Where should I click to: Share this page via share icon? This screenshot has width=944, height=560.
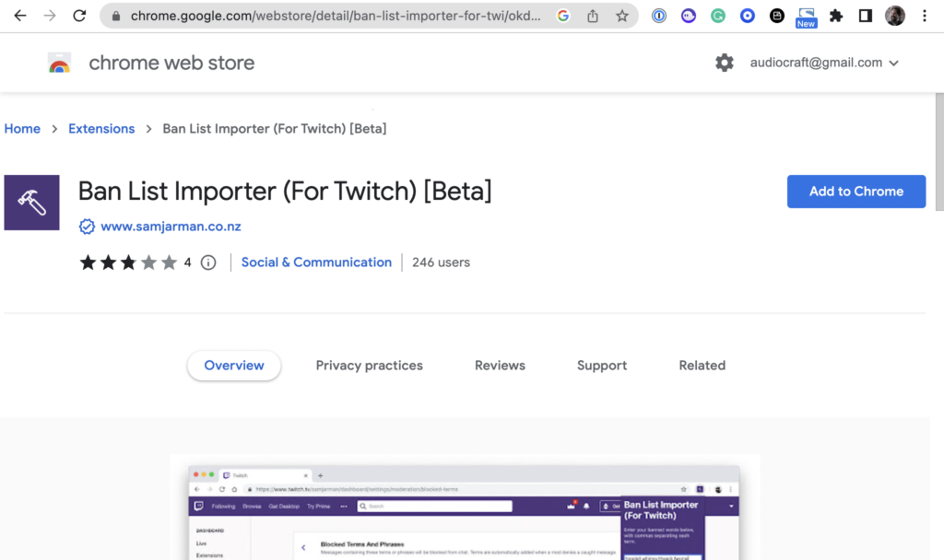coord(593,17)
